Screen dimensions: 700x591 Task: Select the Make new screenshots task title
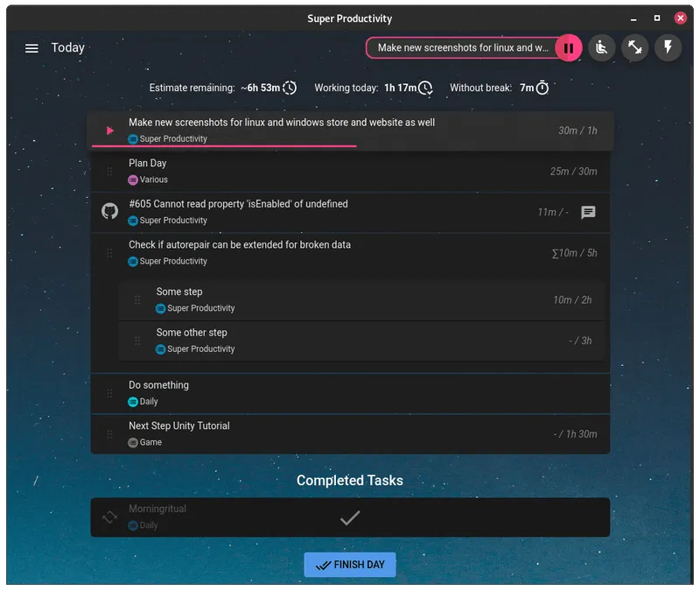pos(282,123)
